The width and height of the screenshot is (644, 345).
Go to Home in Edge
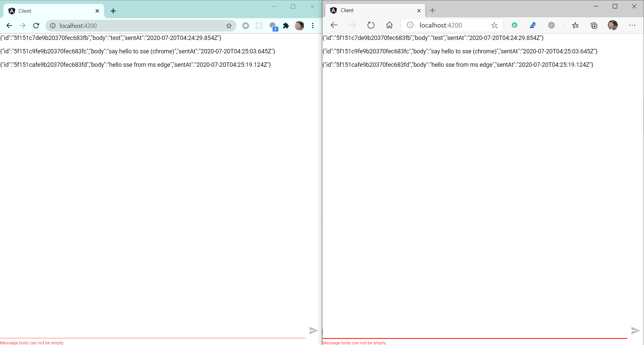[389, 25]
